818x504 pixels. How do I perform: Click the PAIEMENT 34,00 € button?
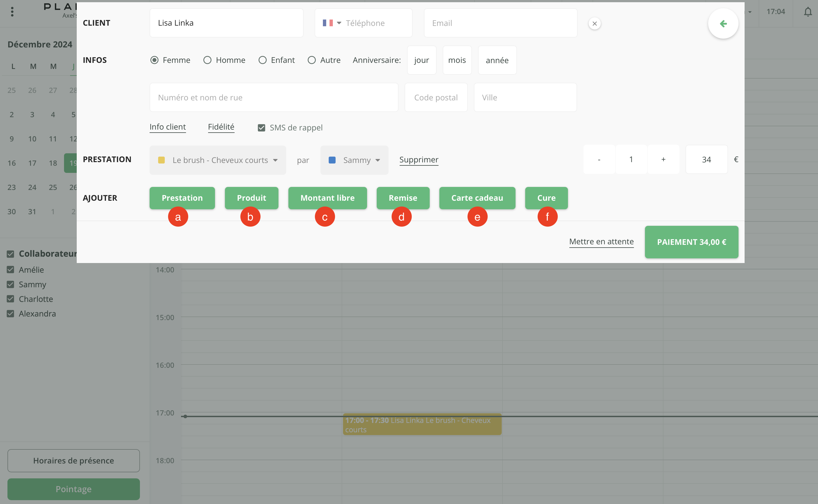click(691, 242)
